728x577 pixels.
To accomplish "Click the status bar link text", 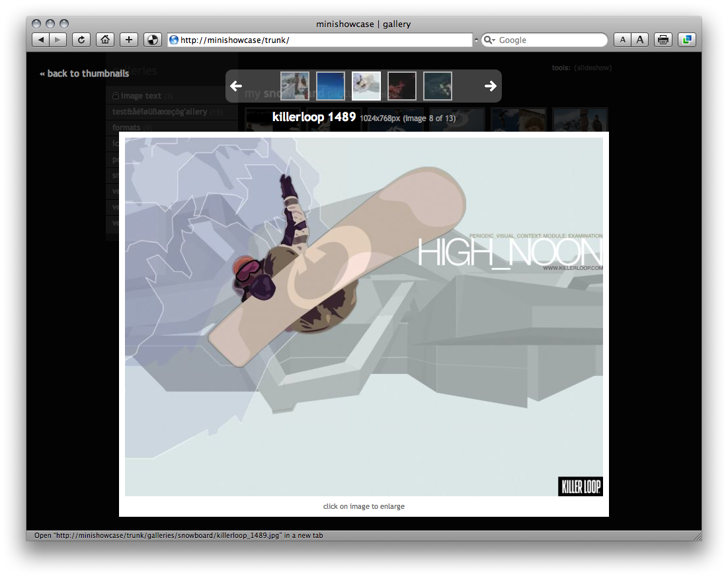I will [x=179, y=536].
